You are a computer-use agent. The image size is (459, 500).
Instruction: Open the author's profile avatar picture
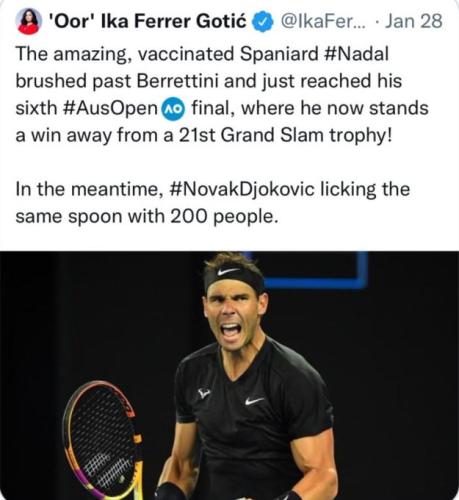tap(29, 21)
